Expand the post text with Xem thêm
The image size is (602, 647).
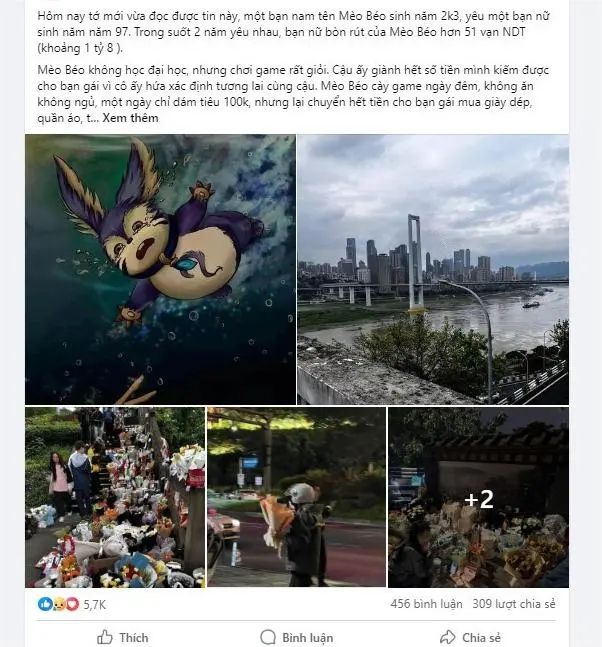click(x=130, y=118)
